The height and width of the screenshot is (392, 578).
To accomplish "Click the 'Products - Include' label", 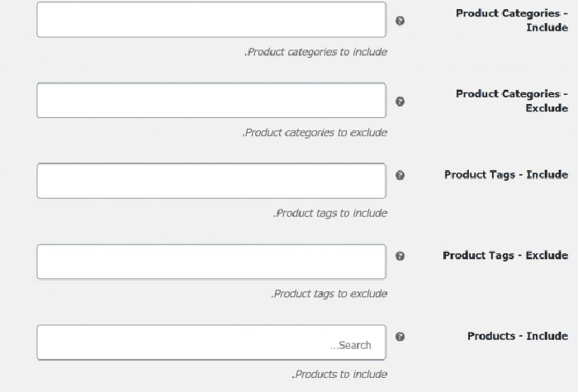I will pos(517,336).
